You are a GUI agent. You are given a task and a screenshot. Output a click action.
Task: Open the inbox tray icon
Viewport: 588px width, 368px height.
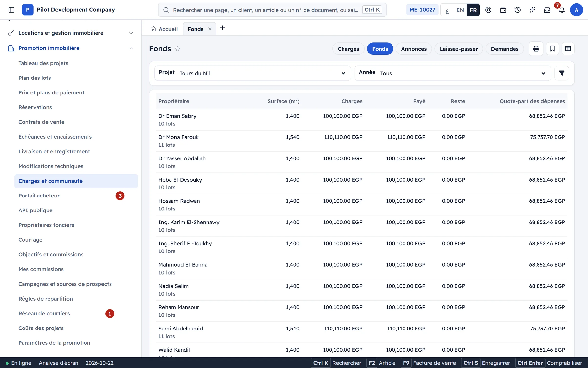[x=547, y=10]
